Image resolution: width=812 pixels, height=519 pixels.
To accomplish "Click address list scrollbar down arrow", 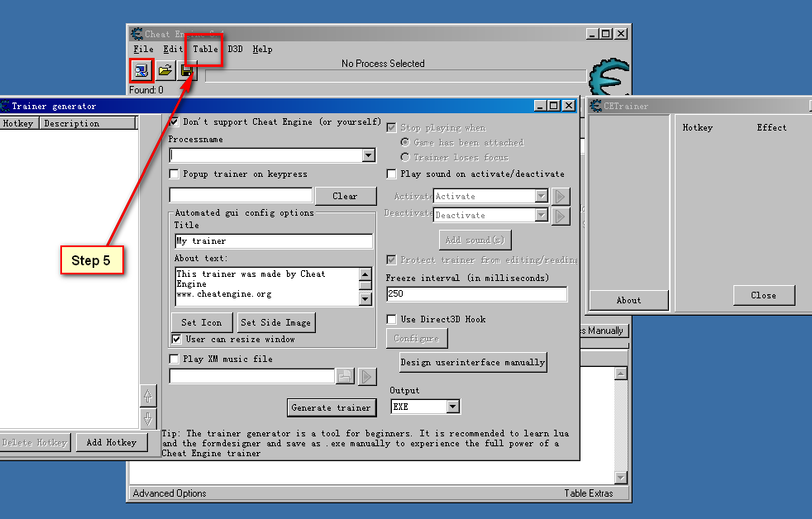I will (620, 477).
